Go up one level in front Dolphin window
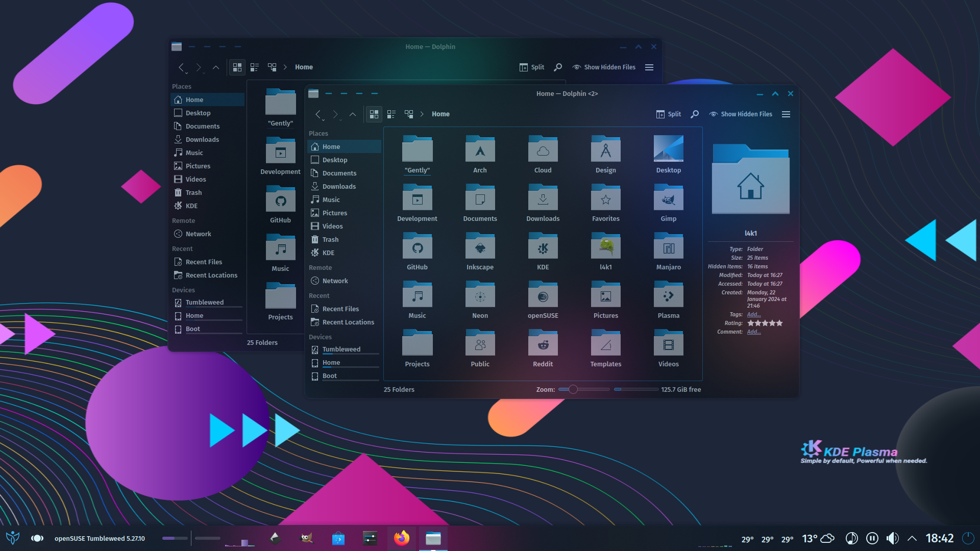Screen dimensions: 980x551 (x=352, y=114)
